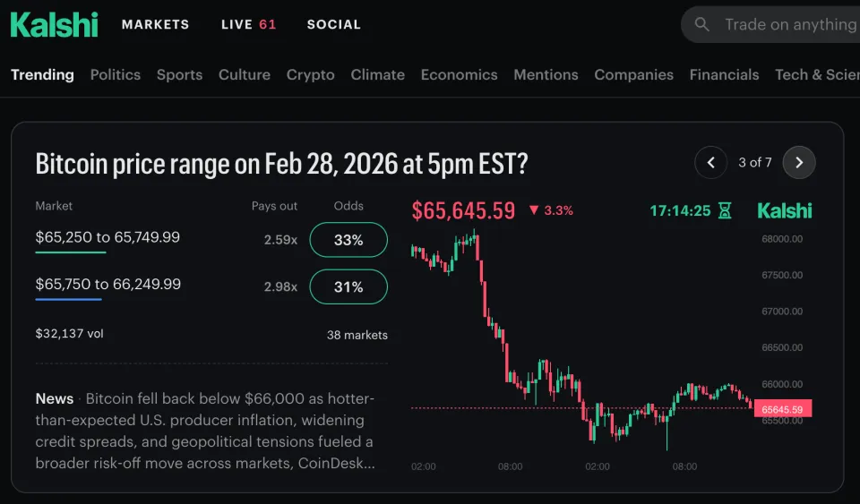This screenshot has width=860, height=504.
Task: Open the 38 markets link
Action: 357,335
